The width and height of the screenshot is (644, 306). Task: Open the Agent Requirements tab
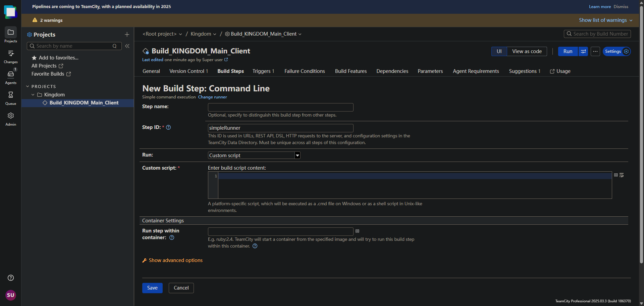[x=476, y=71]
